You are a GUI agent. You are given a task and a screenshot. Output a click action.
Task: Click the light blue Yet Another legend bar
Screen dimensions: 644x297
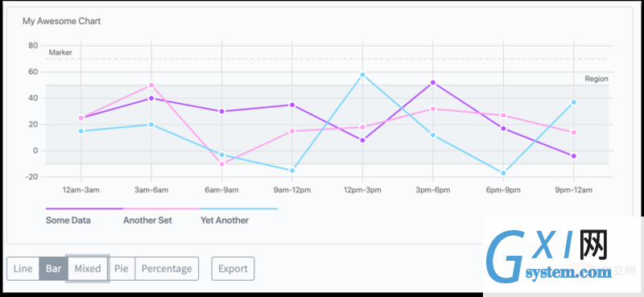[x=239, y=208]
